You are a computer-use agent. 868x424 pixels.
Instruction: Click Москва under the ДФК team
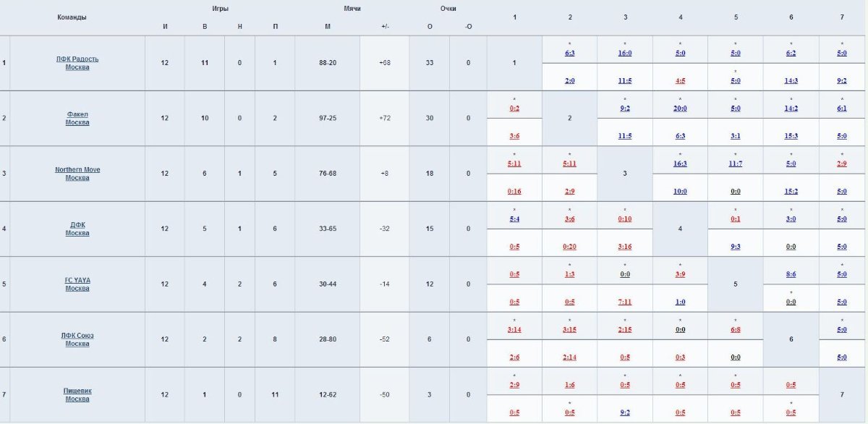pos(77,233)
